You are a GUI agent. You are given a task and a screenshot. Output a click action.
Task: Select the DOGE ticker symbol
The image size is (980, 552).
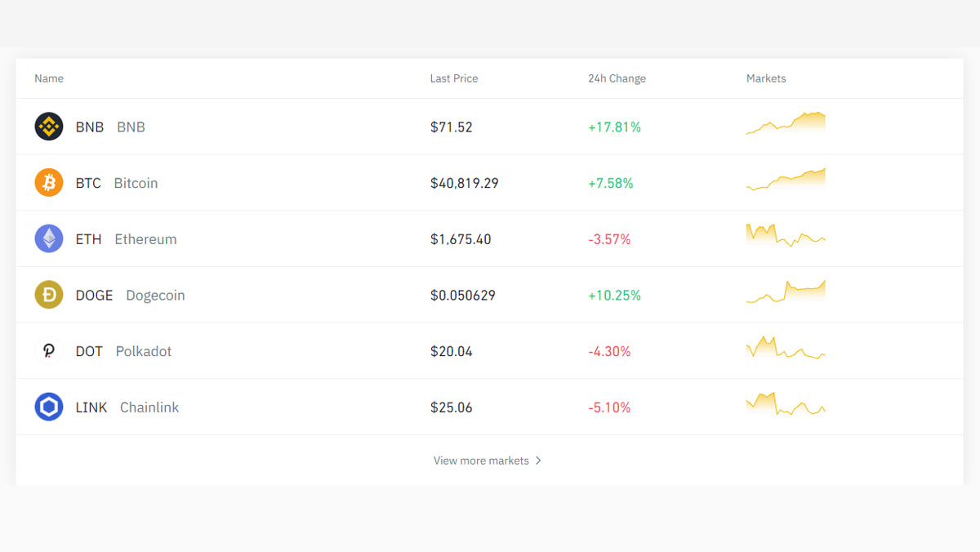tap(94, 296)
